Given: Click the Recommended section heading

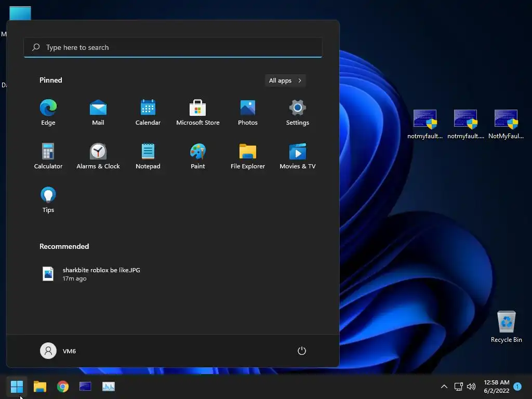Looking at the screenshot, I should pos(64,246).
